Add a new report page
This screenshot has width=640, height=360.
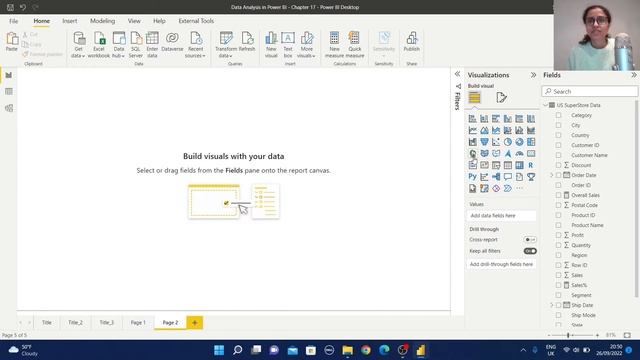(x=195, y=323)
